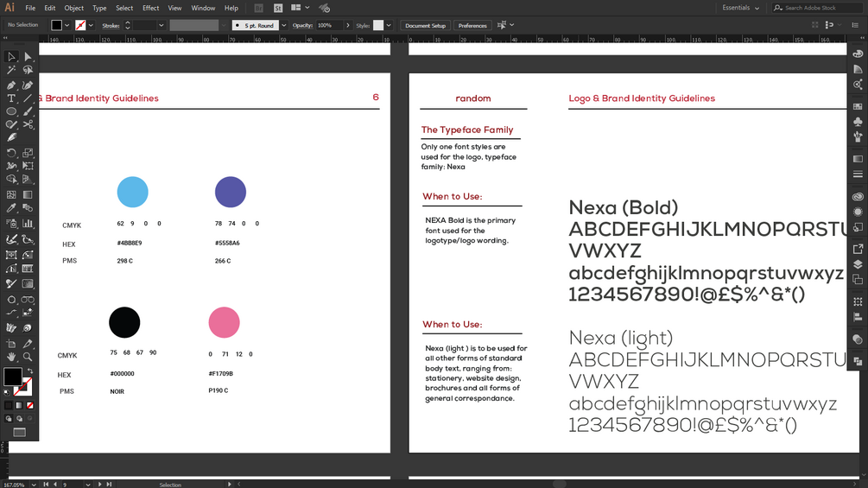
Task: Select the Direct Selection tool
Action: [x=28, y=56]
